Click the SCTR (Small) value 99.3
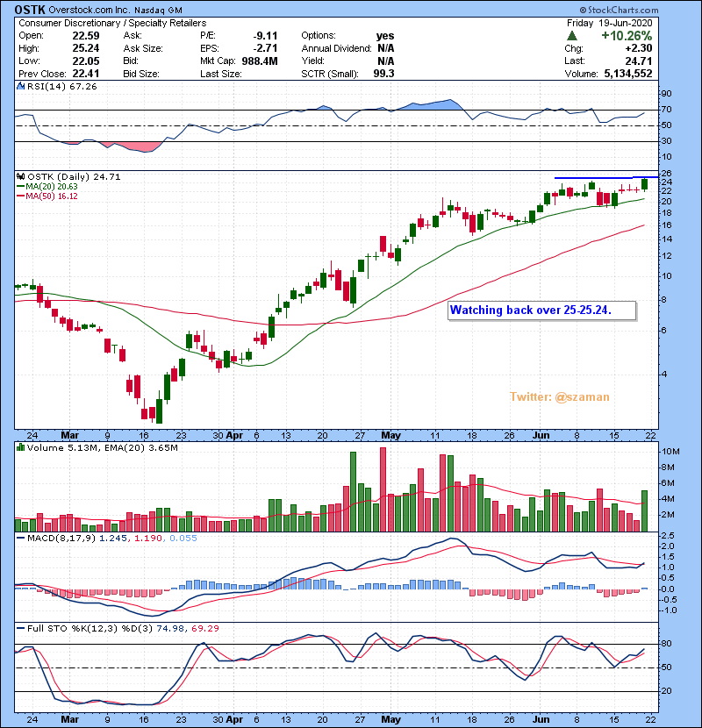This screenshot has height=728, width=702. point(383,74)
